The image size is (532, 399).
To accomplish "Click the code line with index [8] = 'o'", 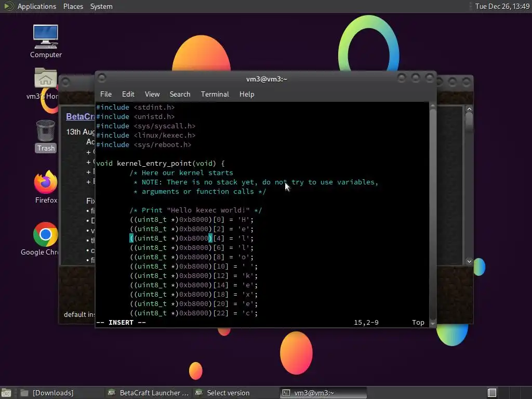I will pos(192,257).
